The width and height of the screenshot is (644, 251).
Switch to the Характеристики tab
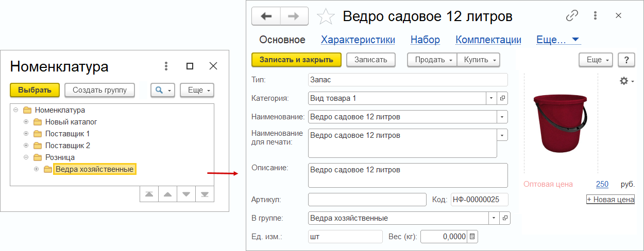click(x=358, y=40)
